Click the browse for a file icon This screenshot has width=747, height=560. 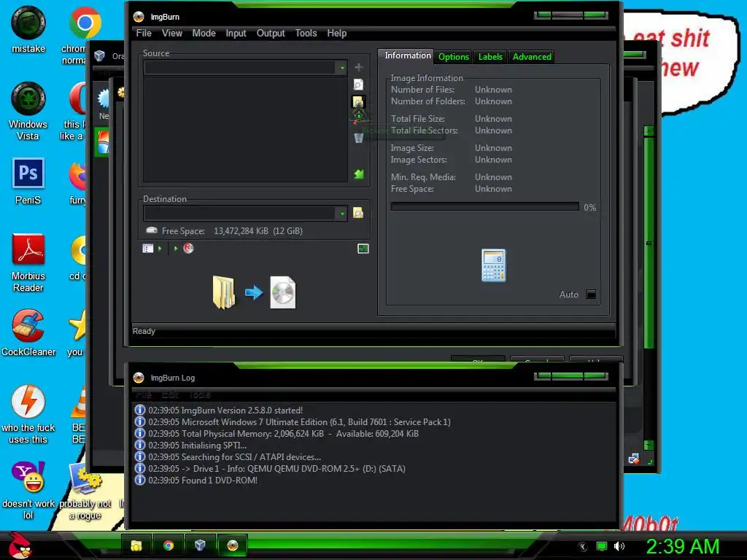pos(358,85)
